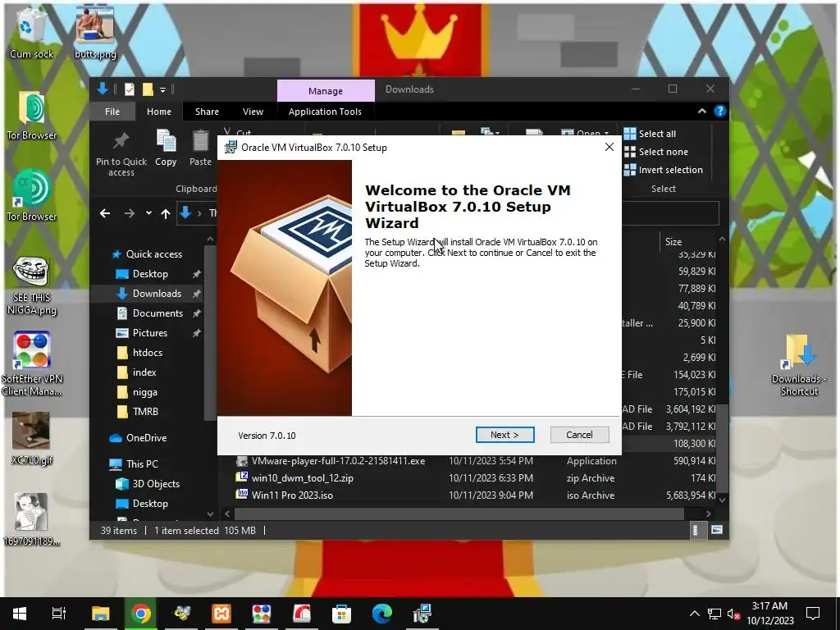
Task: Click Select all in the ribbon
Action: [650, 134]
